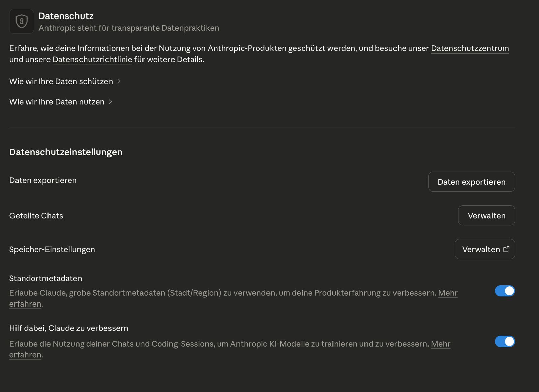The height and width of the screenshot is (392, 539).
Task: Click 'Mehr erfahren' under Standortmetadaten
Action: click(x=447, y=293)
